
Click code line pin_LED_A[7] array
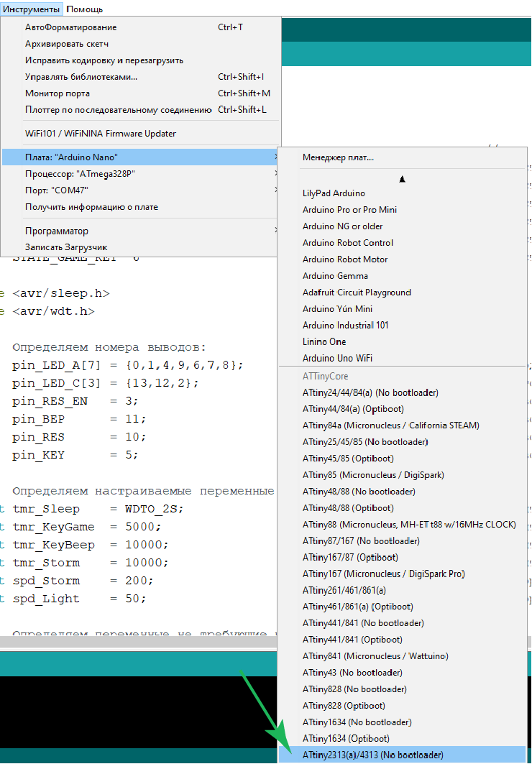[128, 365]
